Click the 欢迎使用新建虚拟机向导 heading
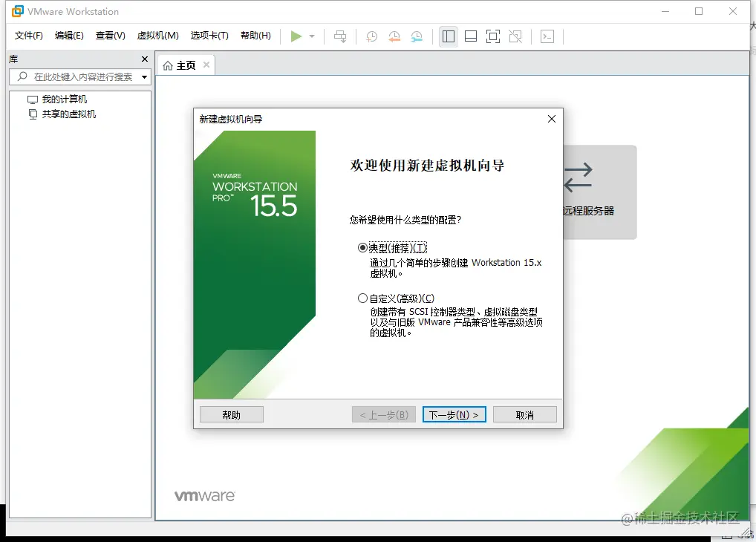Viewport: 756px width, 542px height. point(427,166)
